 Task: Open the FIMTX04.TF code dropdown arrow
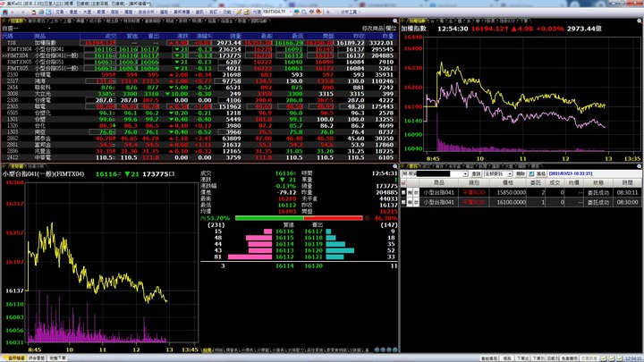[x=290, y=13]
